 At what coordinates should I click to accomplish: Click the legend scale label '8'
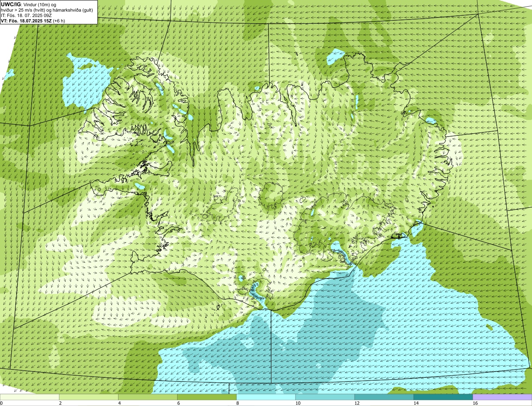238,403
